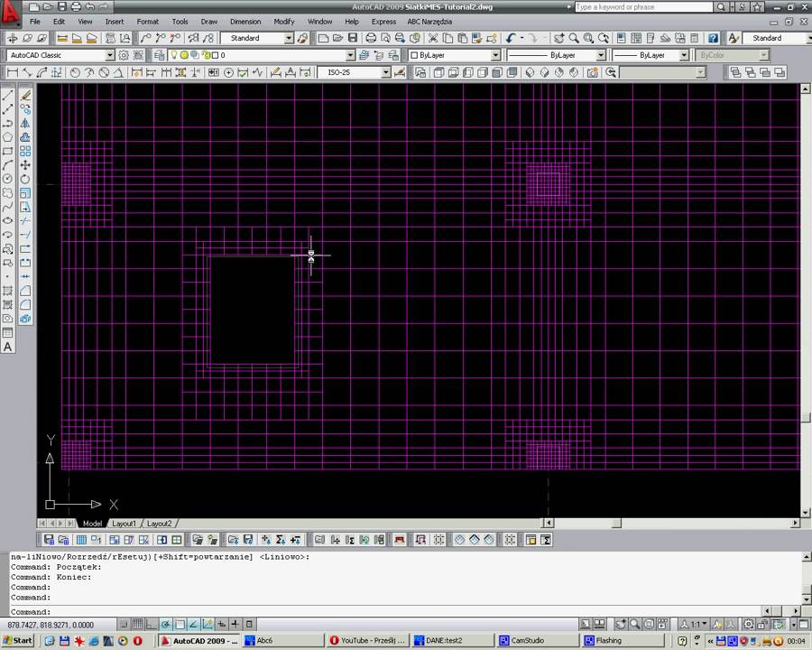812x650 pixels.
Task: Switch to the Flashing taskbar window
Action: click(x=623, y=641)
